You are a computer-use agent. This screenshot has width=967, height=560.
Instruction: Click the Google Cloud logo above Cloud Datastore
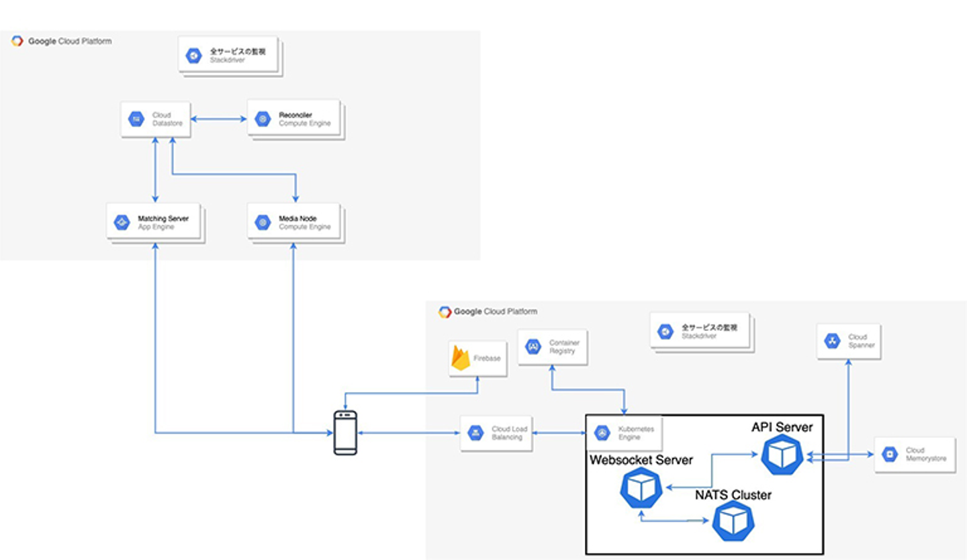point(17,41)
